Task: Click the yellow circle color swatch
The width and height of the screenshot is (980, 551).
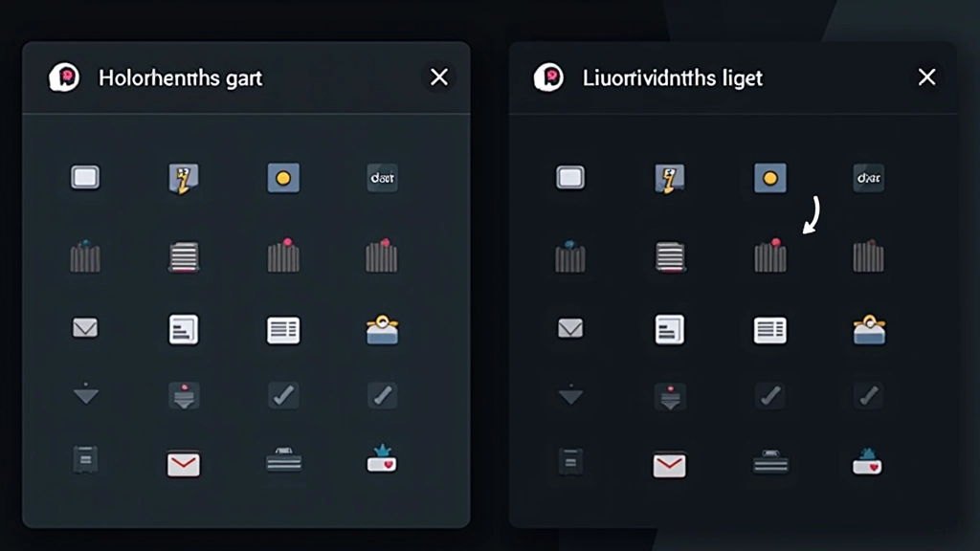Action: coord(283,177)
